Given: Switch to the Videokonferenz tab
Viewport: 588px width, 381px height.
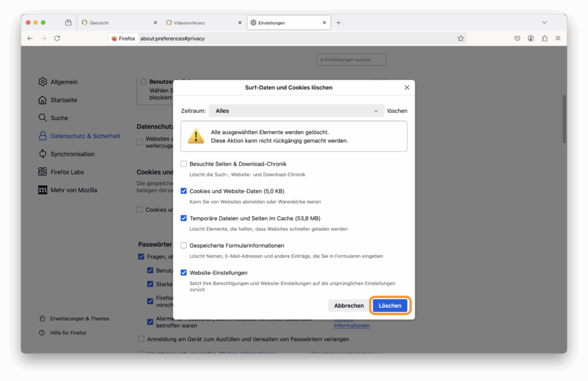Looking at the screenshot, I should 203,23.
